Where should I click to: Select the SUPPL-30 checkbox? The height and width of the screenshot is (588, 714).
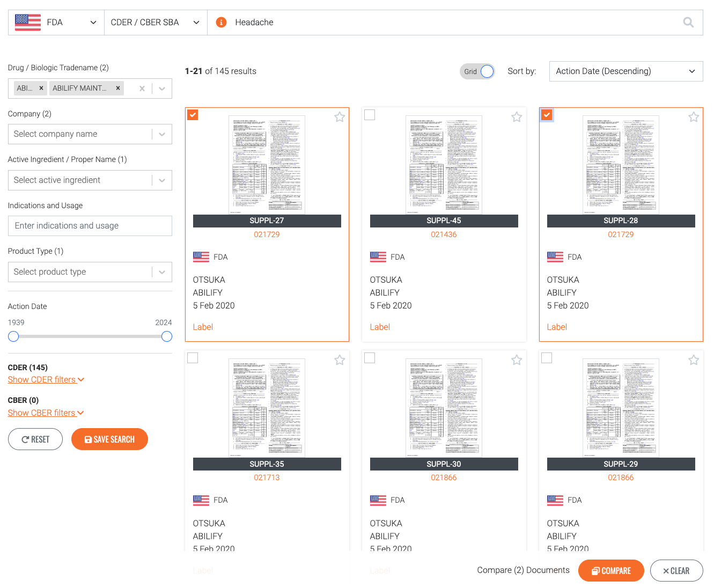tap(370, 358)
